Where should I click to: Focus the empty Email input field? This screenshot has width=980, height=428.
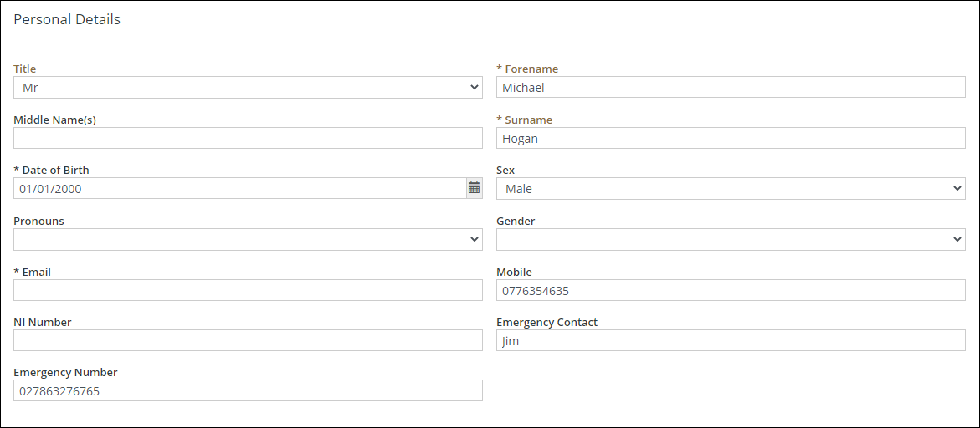(248, 290)
